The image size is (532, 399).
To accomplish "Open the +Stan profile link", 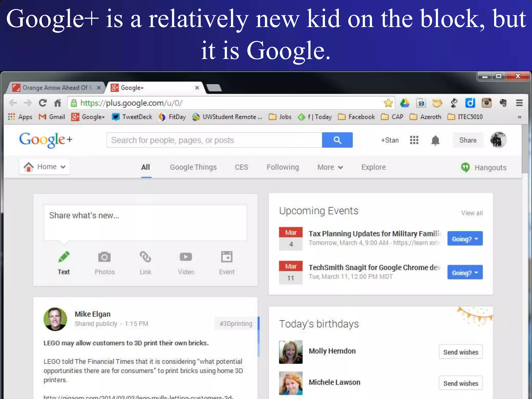I will [390, 140].
